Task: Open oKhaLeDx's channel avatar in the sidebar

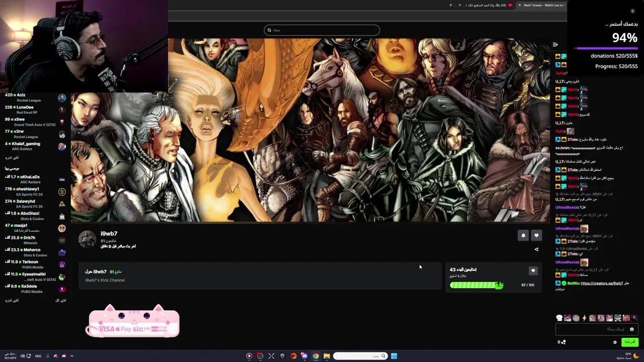Action: point(62,179)
